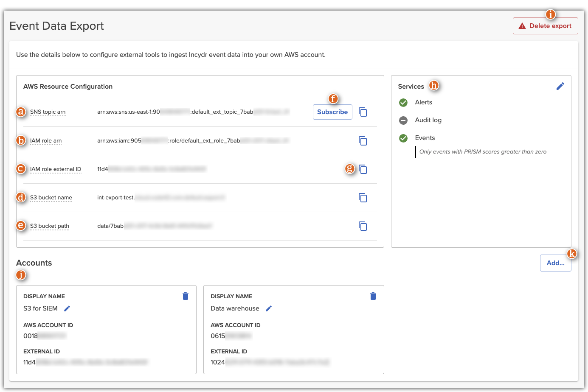The image size is (588, 392).
Task: Delete the Data warehouse account
Action: pyautogui.click(x=373, y=296)
